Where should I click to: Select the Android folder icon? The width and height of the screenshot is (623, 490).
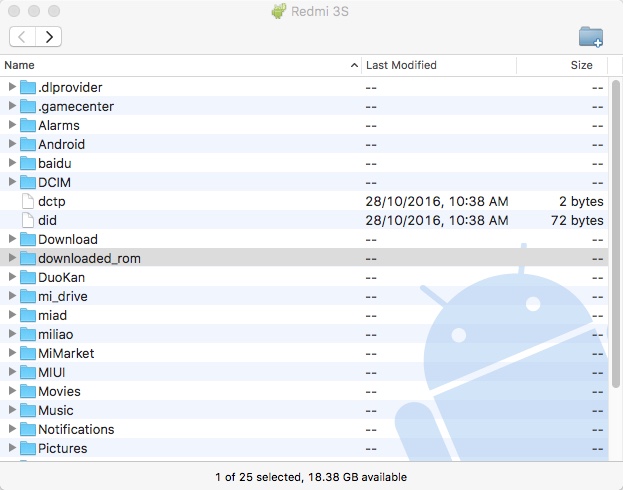click(27, 144)
